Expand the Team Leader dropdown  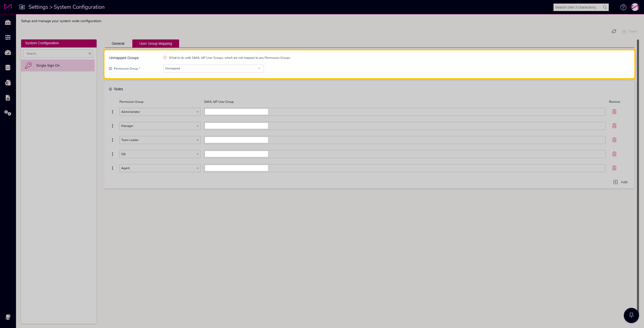tap(160, 140)
